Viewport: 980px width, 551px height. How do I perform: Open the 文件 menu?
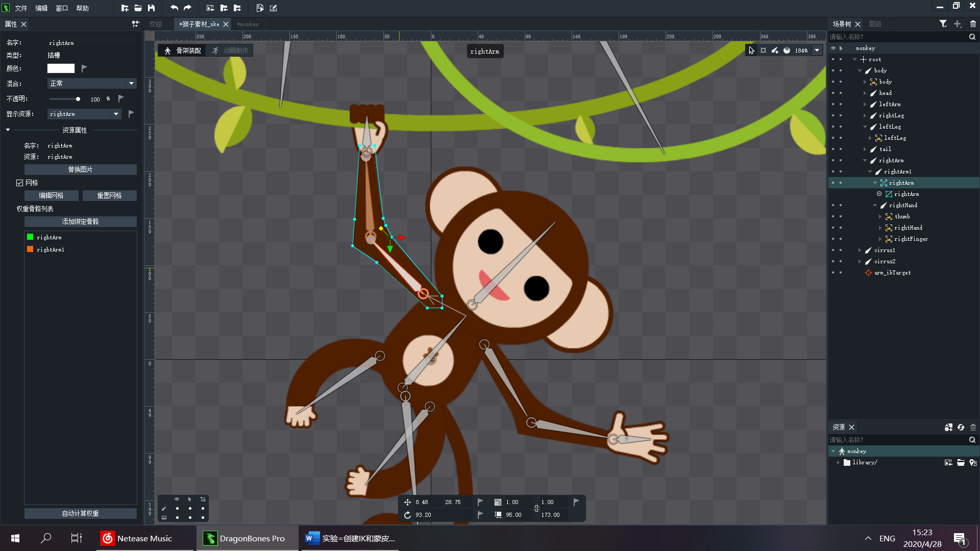coord(21,8)
